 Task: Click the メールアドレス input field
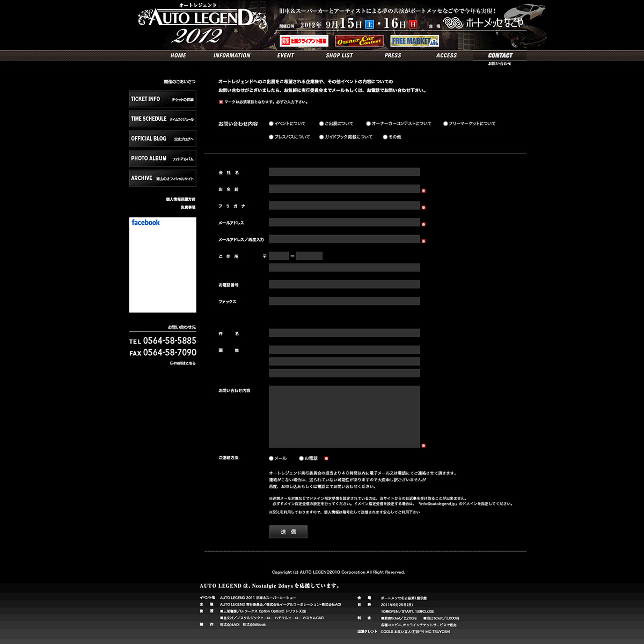click(x=345, y=222)
